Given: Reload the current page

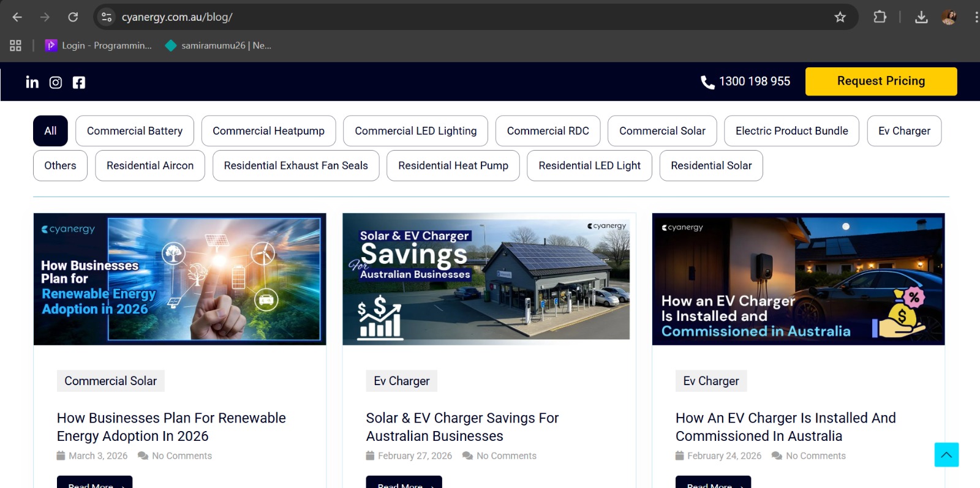Looking at the screenshot, I should click(x=73, y=17).
